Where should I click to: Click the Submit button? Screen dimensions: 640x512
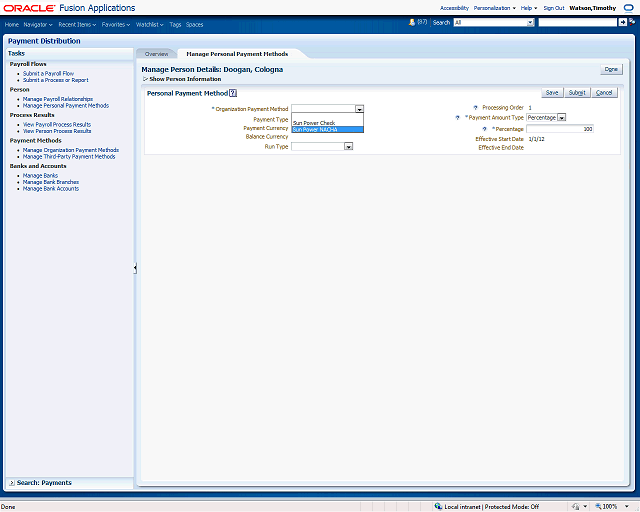pos(577,92)
